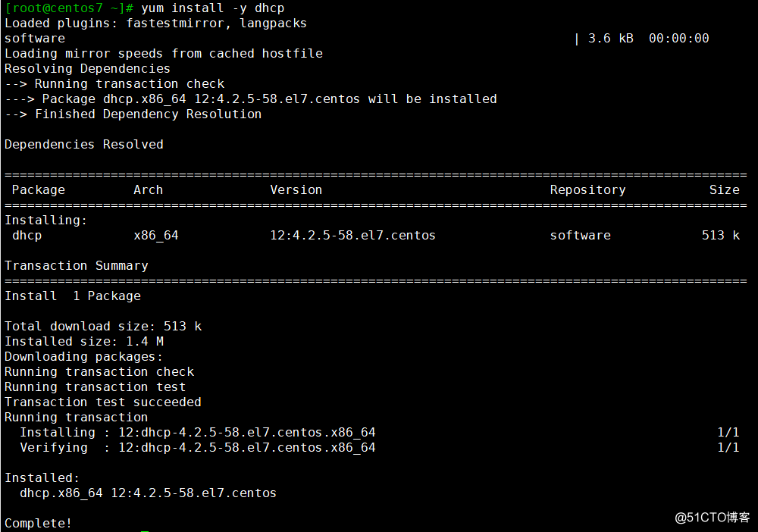Click '--> Finished Dependency Resolution' line
Image resolution: width=758 pixels, height=532 pixels.
(133, 114)
